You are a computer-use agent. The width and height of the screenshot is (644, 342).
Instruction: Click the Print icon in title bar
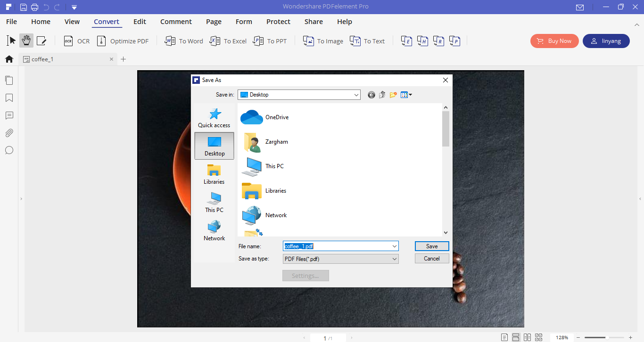(34, 7)
